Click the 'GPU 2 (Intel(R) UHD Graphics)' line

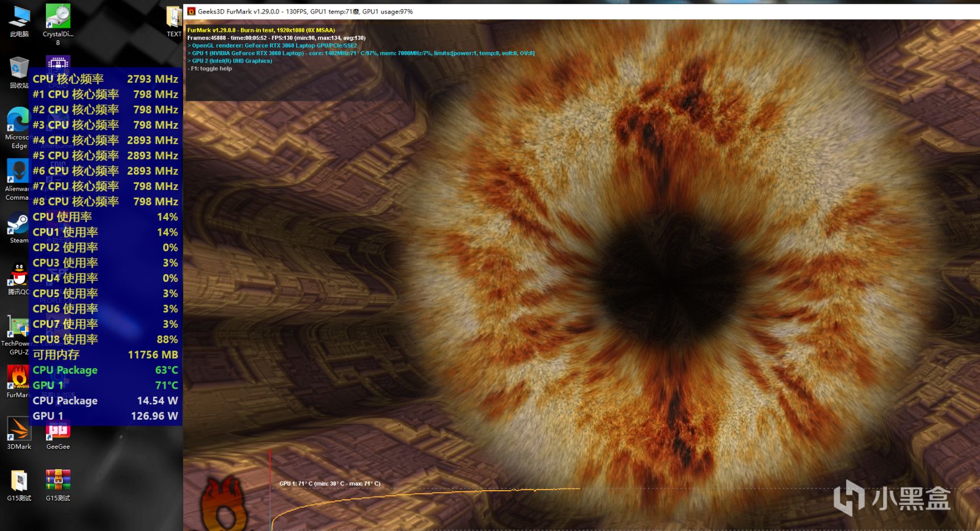[230, 61]
